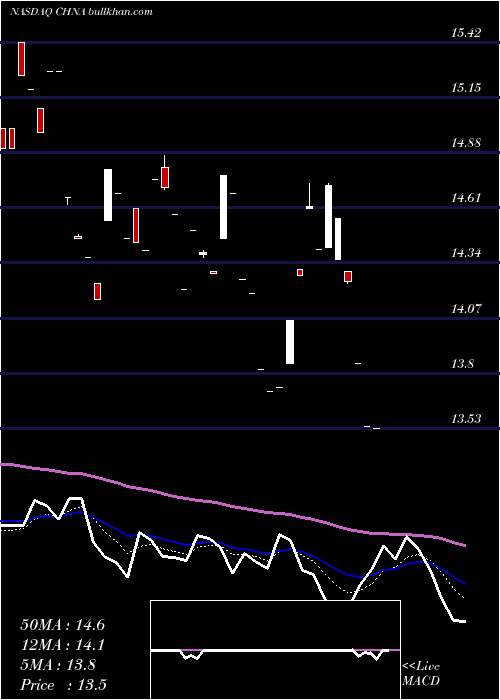Screen dimensions: 500x700
Task: Click the 14.88 price axis label
Action: click(x=466, y=143)
